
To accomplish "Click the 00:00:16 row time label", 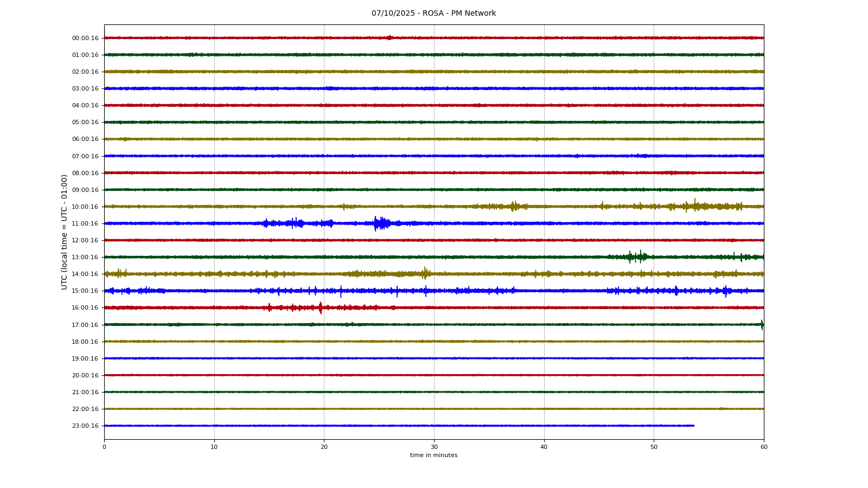I will (85, 38).
